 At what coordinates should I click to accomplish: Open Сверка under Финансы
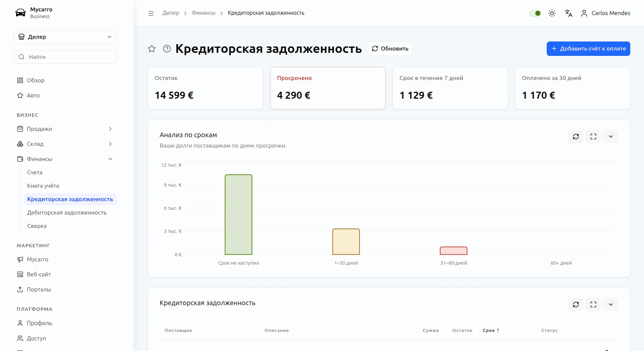point(70,226)
